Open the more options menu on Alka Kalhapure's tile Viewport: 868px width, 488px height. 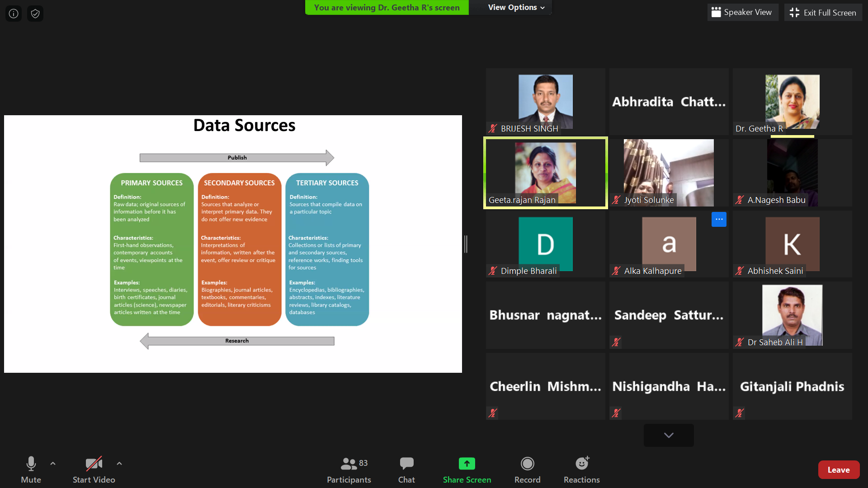pyautogui.click(x=719, y=219)
